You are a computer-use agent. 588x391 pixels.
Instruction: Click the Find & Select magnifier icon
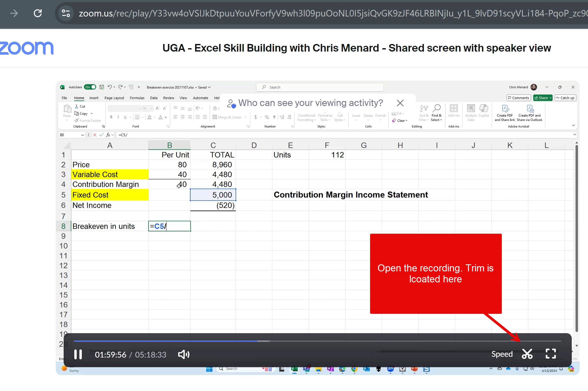point(437,108)
